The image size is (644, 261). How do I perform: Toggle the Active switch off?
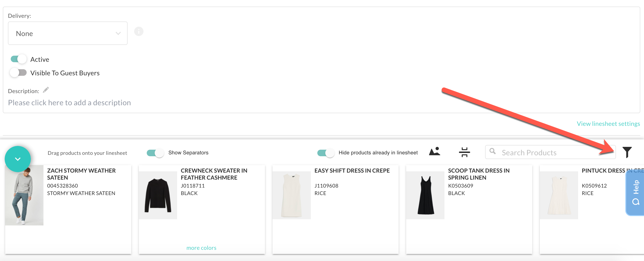click(18, 59)
